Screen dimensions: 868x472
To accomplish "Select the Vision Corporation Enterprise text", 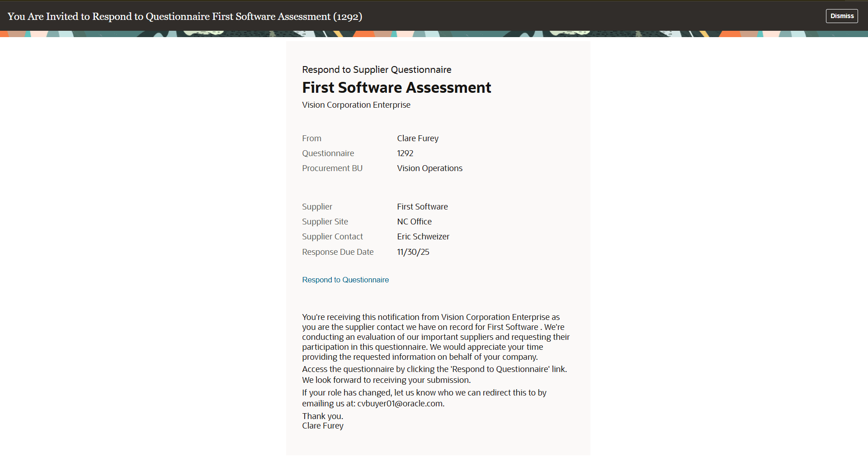I will click(356, 105).
